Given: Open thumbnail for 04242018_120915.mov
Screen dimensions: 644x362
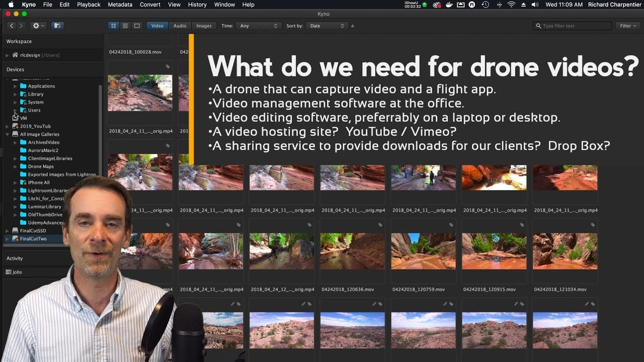Looking at the screenshot, I should pyautogui.click(x=495, y=251).
